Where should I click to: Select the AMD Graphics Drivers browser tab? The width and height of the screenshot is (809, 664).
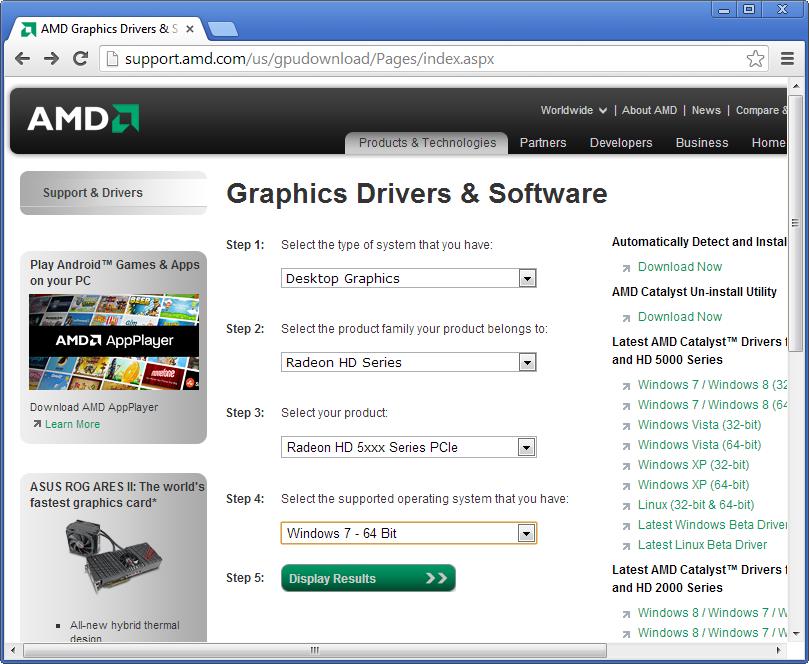point(108,29)
